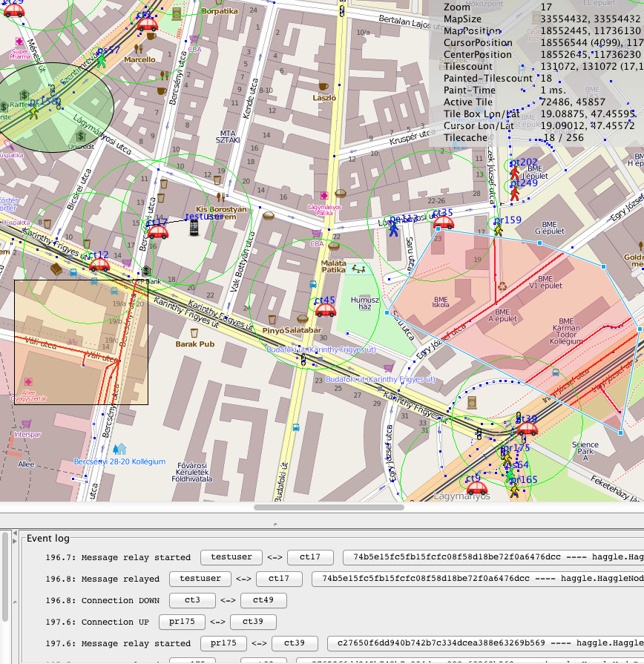Viewport: 644px width, 664px height.
Task: Select the yellow pedestrian node pr175
Action: (507, 457)
